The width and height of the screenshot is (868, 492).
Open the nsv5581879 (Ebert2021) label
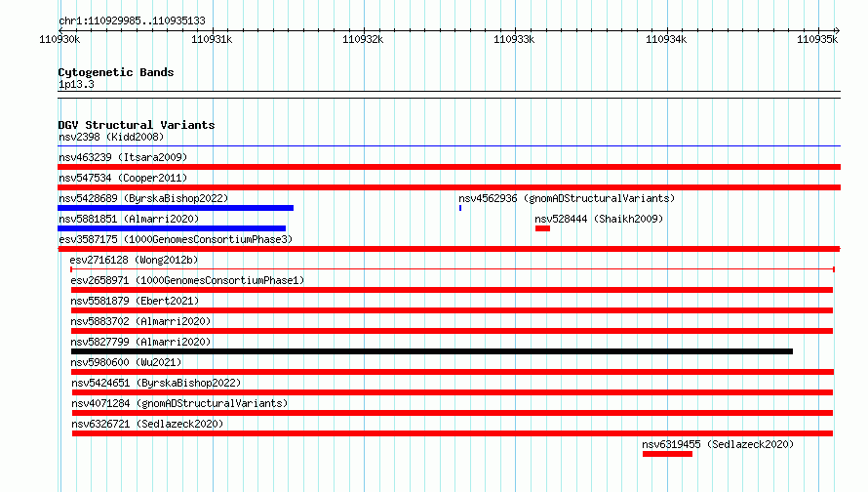135,301
